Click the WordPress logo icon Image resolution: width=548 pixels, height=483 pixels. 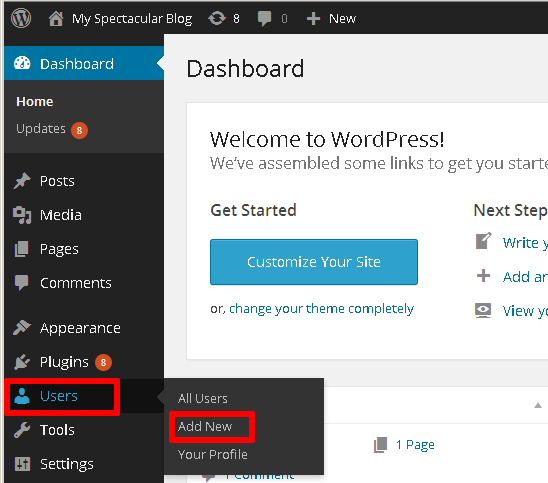21,18
